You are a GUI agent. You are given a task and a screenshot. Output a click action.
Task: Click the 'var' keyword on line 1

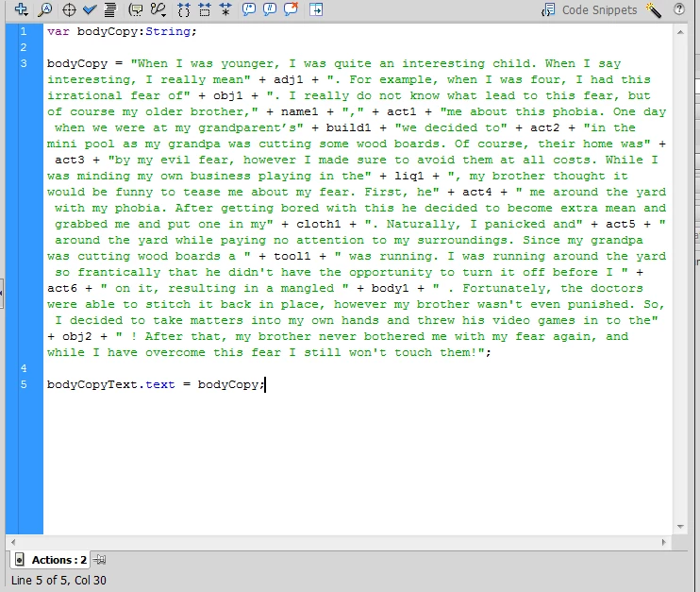(58, 31)
